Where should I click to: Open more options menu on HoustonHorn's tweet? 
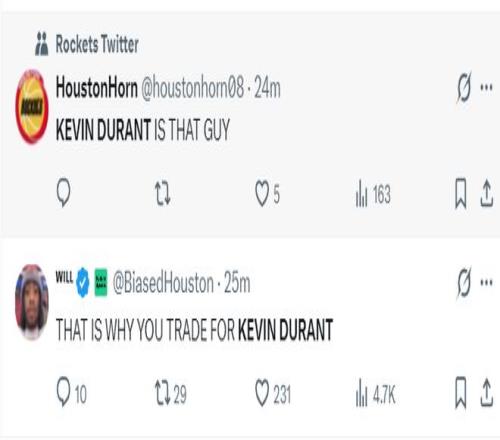click(x=486, y=88)
